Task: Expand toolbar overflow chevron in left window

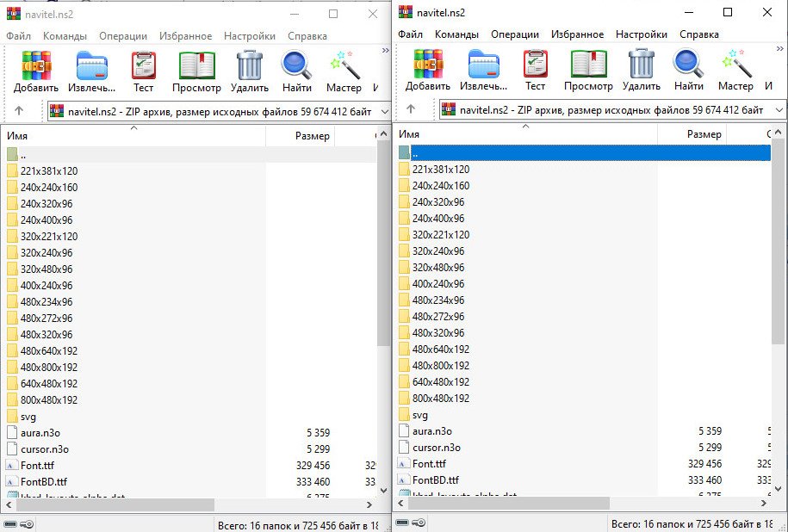Action: pos(386,50)
